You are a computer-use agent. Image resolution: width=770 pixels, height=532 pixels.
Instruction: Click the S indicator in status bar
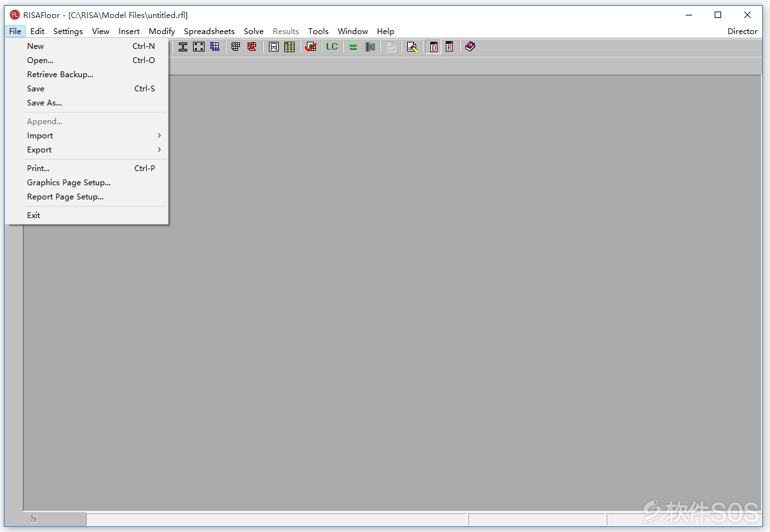click(34, 518)
